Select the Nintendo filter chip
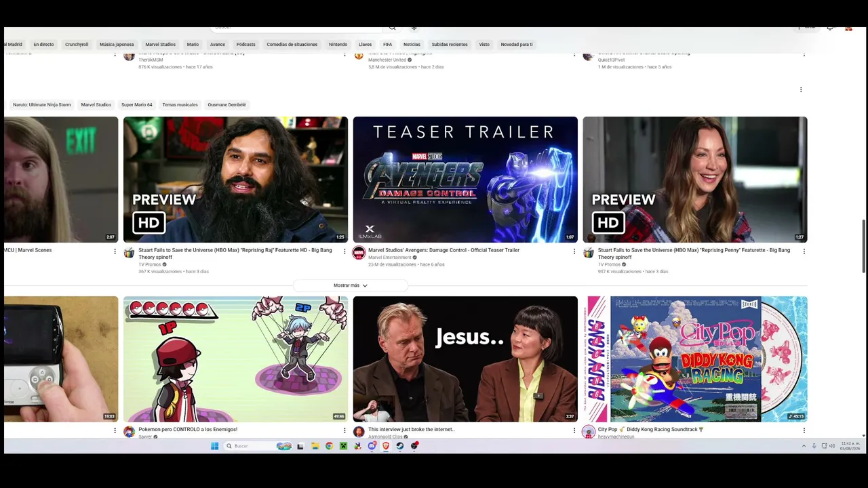868x488 pixels. 338,45
